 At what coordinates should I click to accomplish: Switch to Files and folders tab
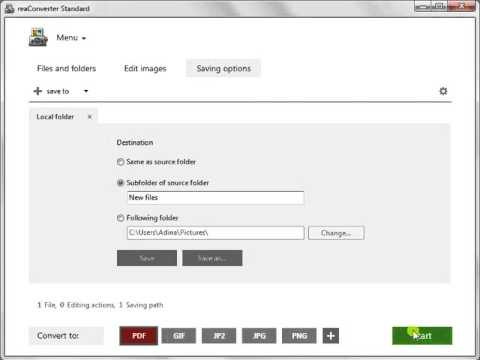[x=67, y=68]
